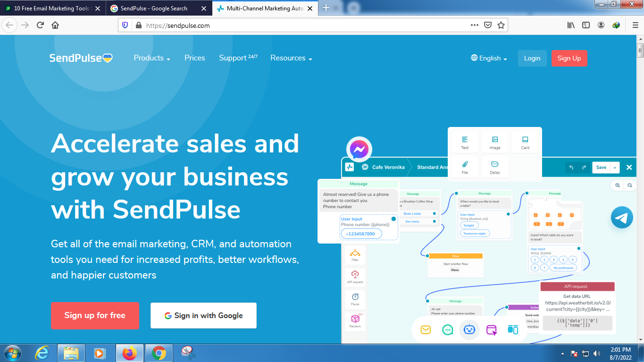The image size is (644, 362).
Task: Open page actions three-dot menu
Action: [475, 25]
